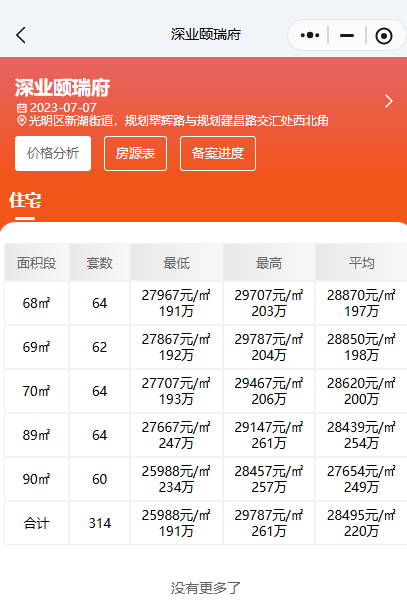Select the 68㎡ area row label

click(x=37, y=303)
